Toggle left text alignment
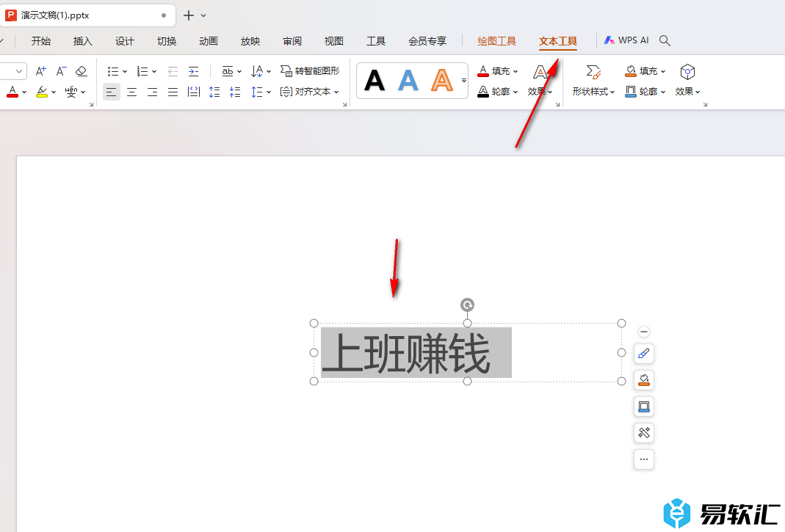This screenshot has width=785, height=532. 111,92
